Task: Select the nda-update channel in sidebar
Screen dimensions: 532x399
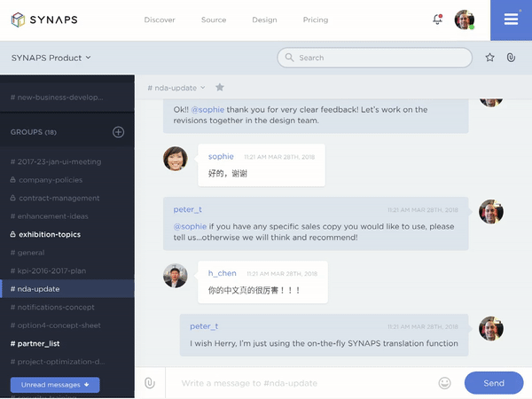Action: [x=67, y=289]
